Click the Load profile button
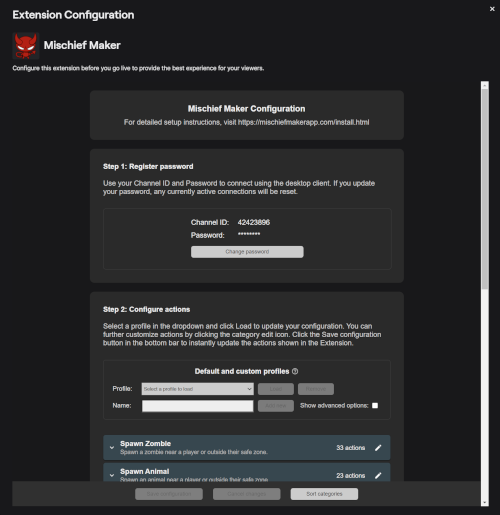Screen dimensions: 500x515 tap(276, 389)
